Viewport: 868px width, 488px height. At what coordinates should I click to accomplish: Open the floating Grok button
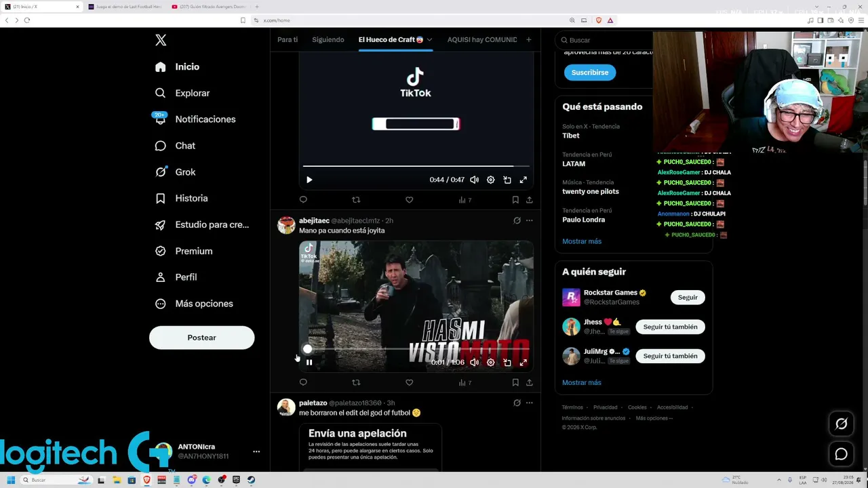[842, 424]
